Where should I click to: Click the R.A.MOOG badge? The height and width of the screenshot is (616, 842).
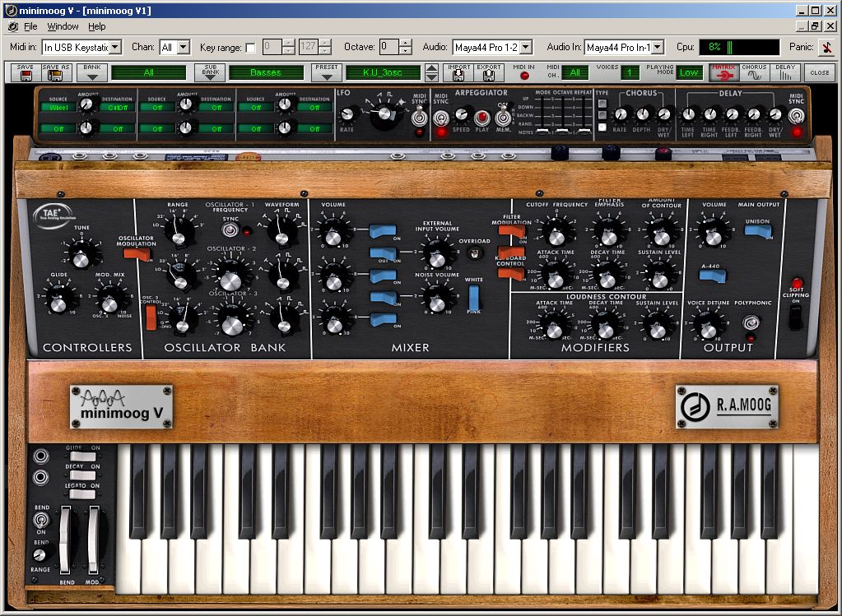click(x=727, y=407)
